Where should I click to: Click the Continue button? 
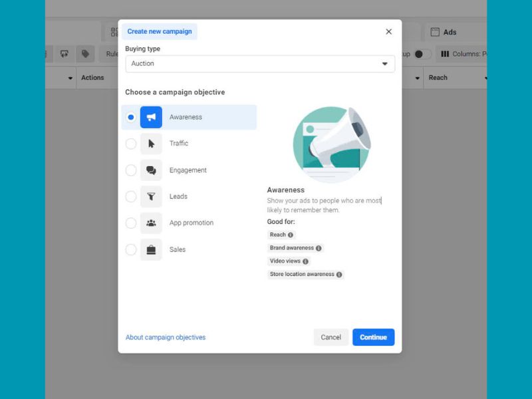click(x=373, y=337)
